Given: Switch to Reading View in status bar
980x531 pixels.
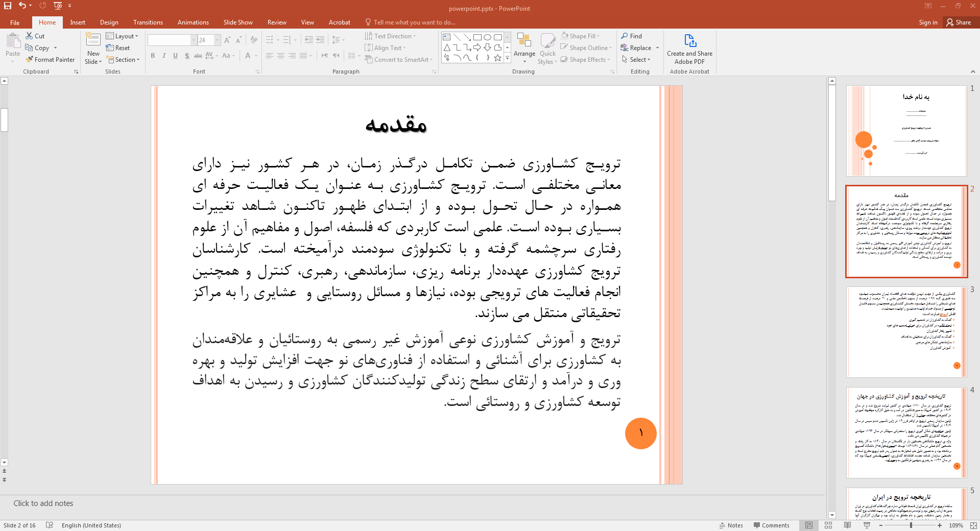Looking at the screenshot, I should [x=848, y=525].
